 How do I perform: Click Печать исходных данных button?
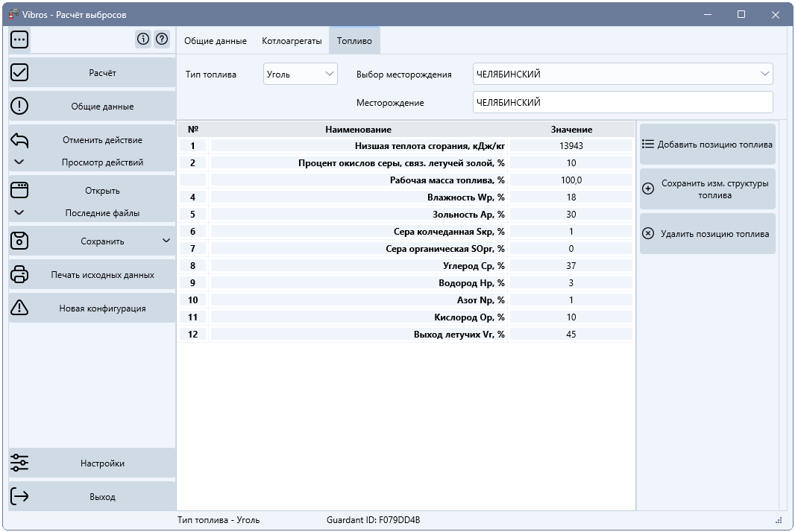[92, 274]
